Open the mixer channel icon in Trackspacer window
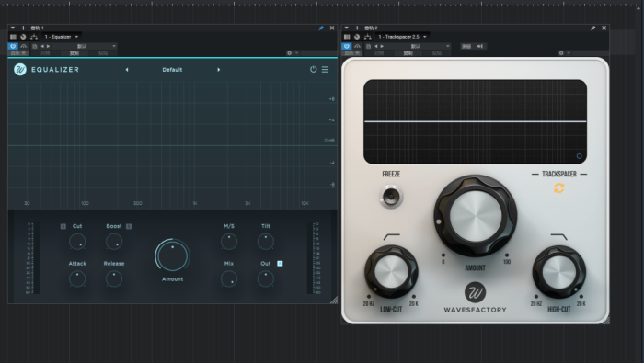 pyautogui.click(x=347, y=37)
